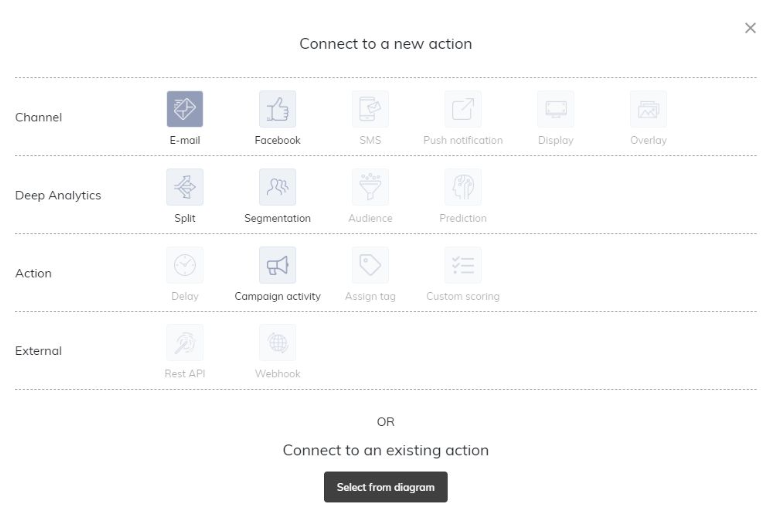Click the E-mail label text
The width and height of the screenshot is (783, 521).
tap(185, 141)
